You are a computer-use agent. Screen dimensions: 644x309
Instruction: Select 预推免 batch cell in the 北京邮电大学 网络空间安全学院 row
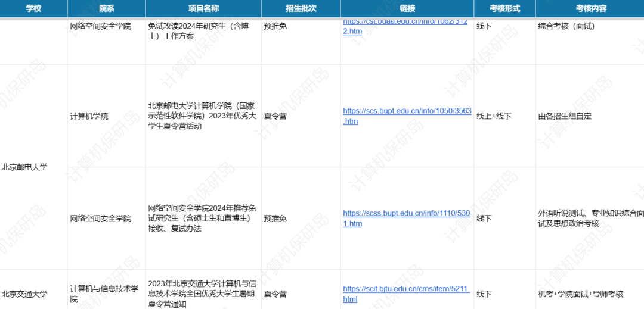(301, 219)
